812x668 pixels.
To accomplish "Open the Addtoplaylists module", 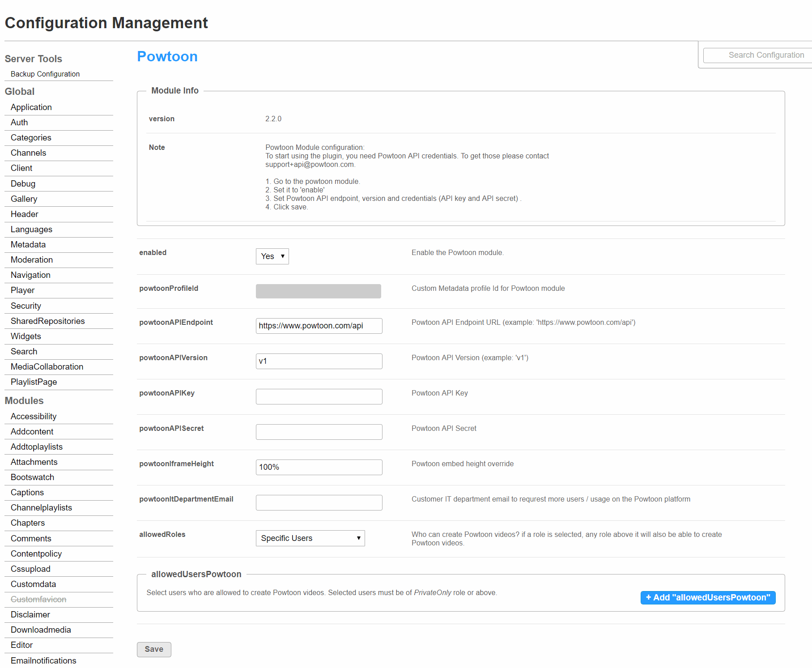I will (x=37, y=447).
